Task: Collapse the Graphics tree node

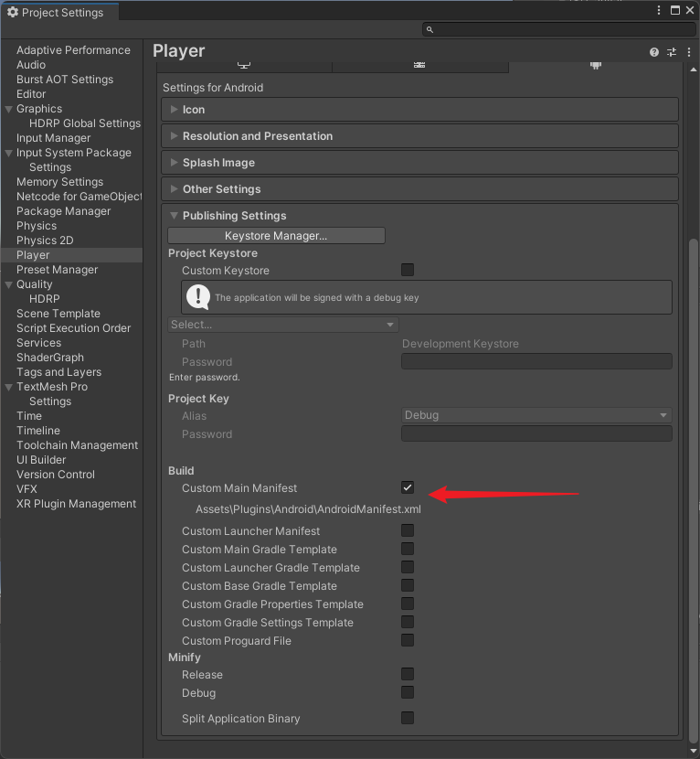Action: [x=9, y=109]
